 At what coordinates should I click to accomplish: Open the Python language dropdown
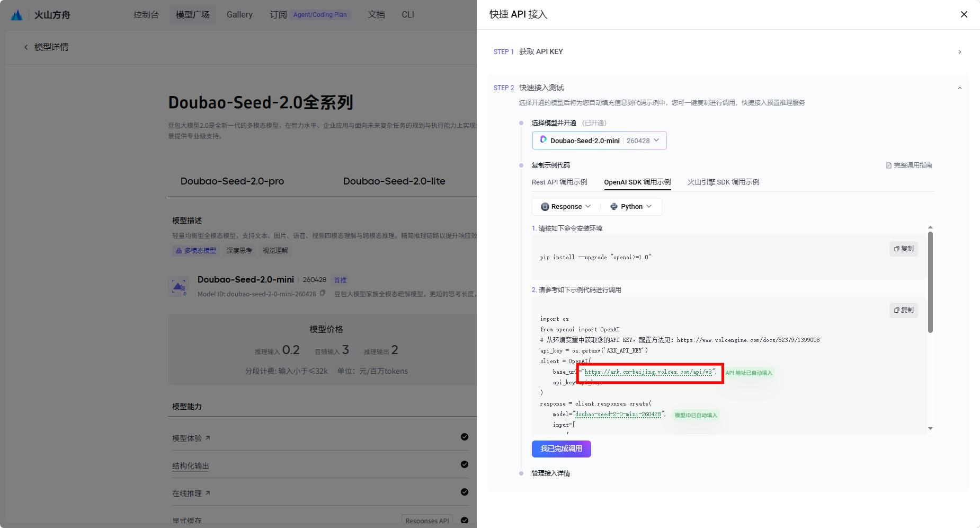[x=631, y=207]
